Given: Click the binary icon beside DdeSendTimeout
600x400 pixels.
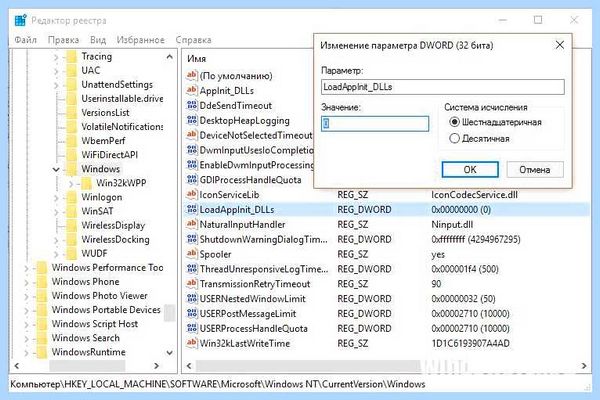Looking at the screenshot, I should [x=191, y=105].
